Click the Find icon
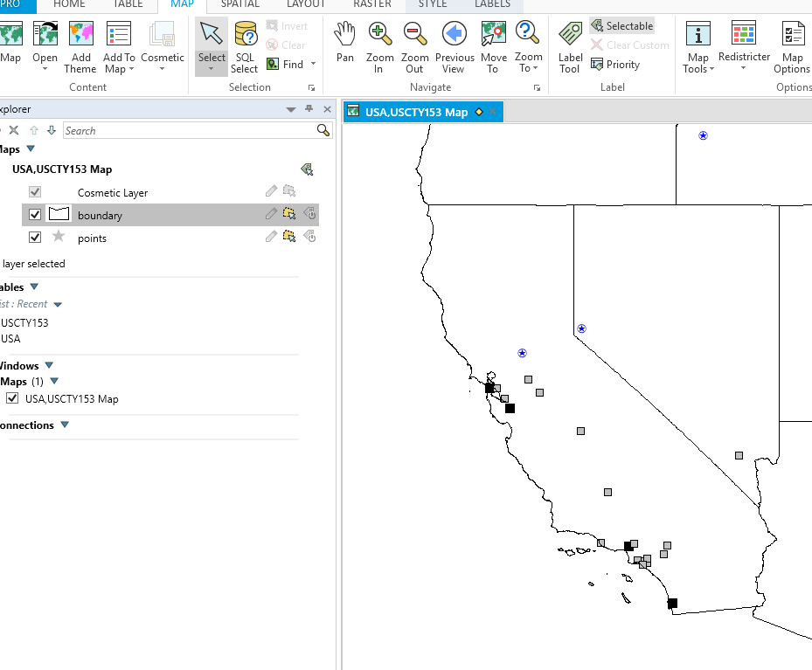812x670 pixels. coord(273,64)
